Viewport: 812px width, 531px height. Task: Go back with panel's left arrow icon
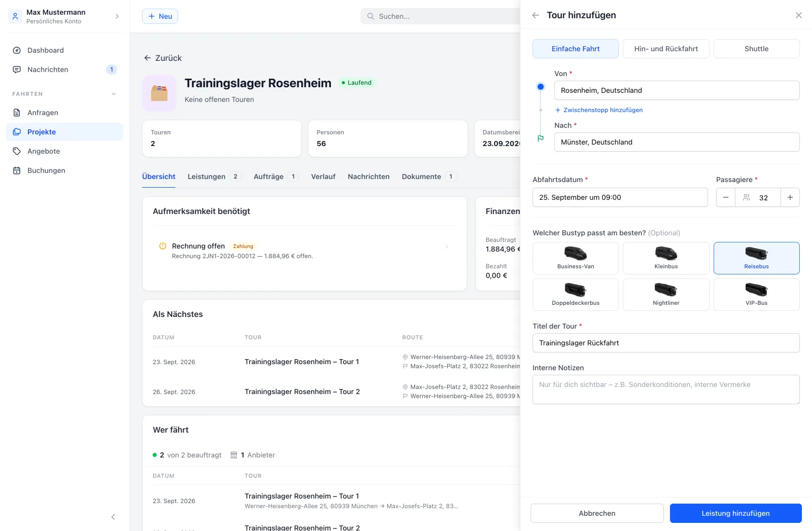coord(535,15)
